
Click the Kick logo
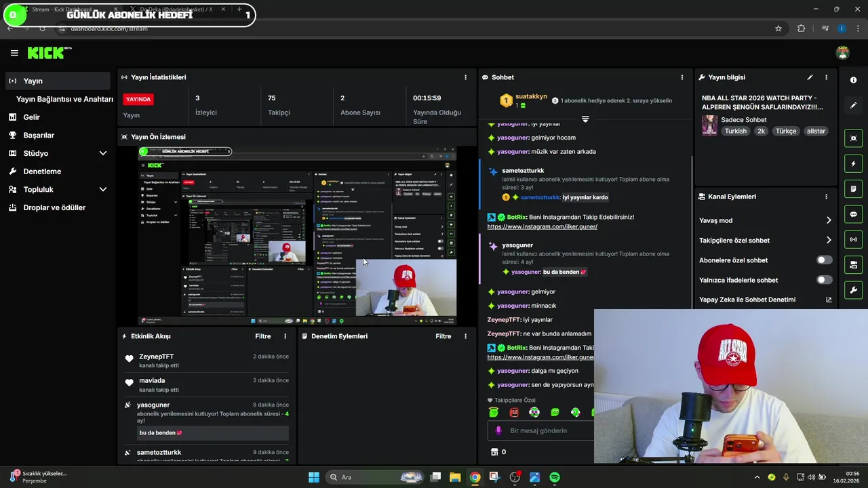(50, 53)
